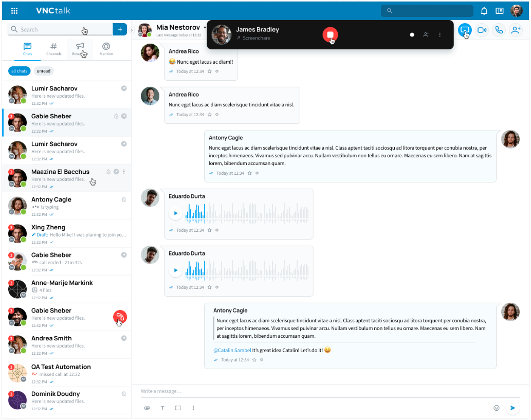Open the emoji picker in the message composer

tap(496, 408)
